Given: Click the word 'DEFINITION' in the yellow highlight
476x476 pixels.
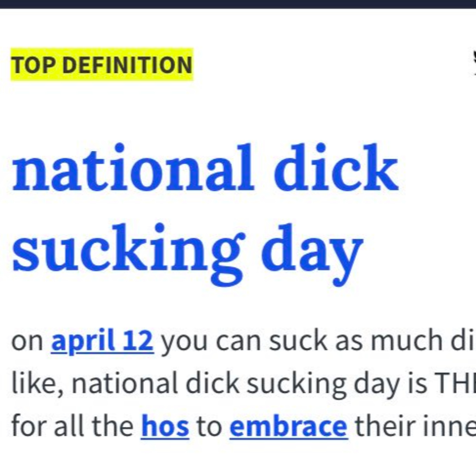Looking at the screenshot, I should coord(127,65).
